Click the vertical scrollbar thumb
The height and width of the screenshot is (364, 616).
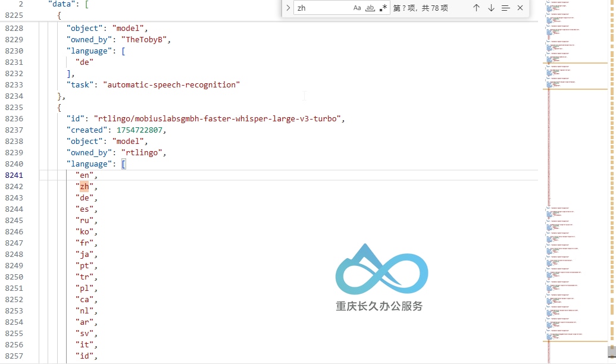(611, 352)
